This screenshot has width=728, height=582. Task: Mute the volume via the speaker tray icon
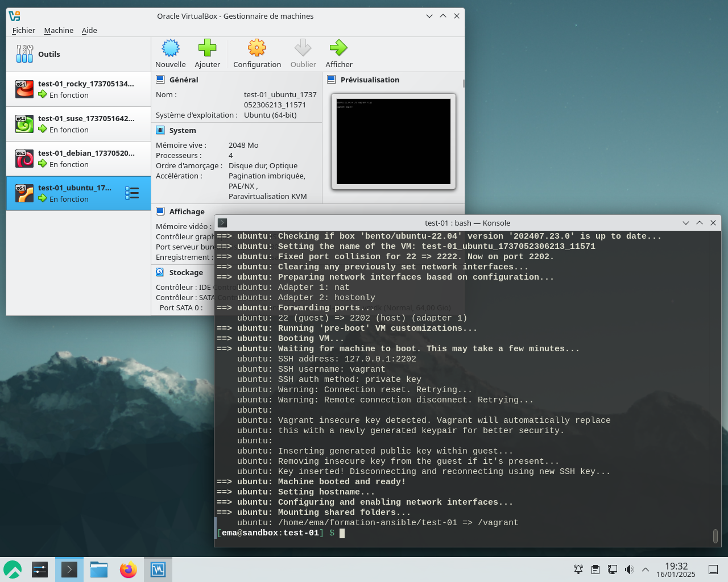click(x=629, y=569)
